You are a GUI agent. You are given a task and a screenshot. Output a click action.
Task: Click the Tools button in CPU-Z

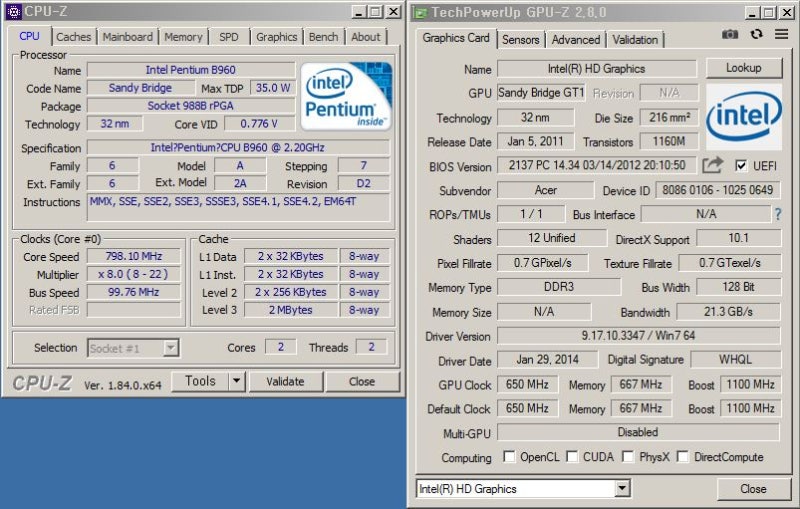200,381
